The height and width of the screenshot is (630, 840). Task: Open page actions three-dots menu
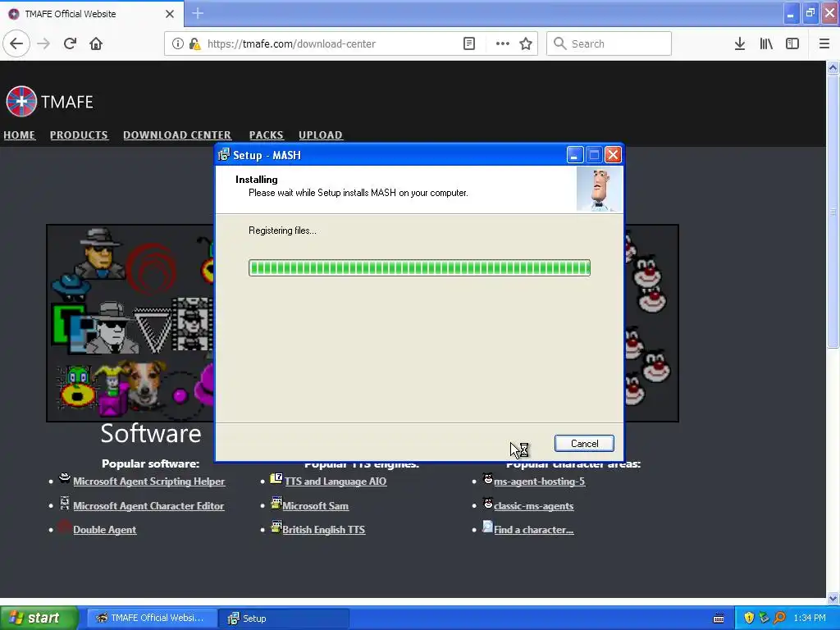502,43
